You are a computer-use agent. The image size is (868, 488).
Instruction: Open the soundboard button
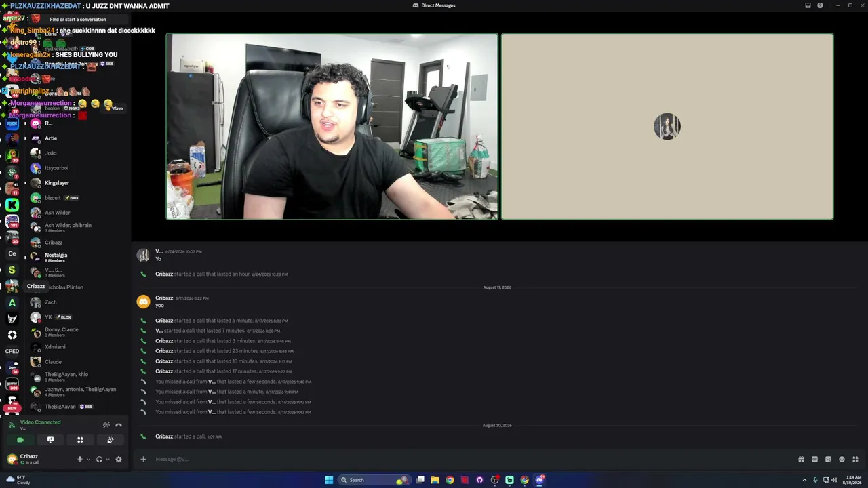(x=111, y=440)
